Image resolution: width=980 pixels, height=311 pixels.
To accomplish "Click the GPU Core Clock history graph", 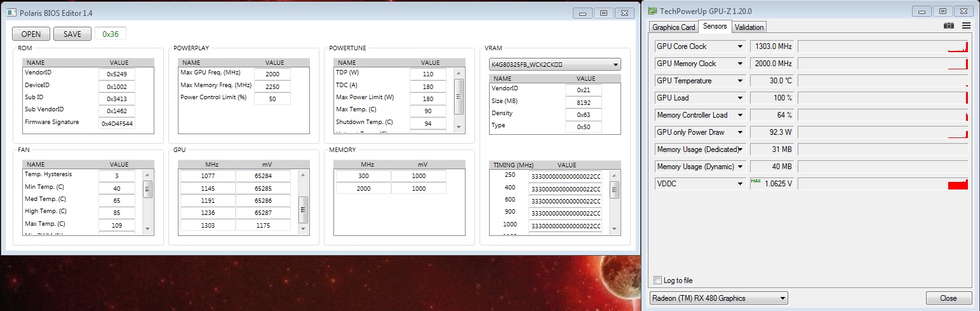I will point(883,46).
